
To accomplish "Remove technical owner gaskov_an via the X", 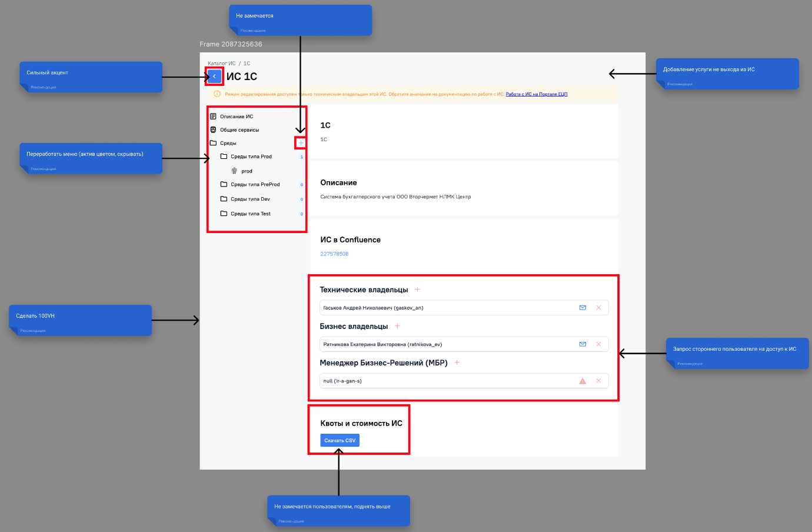I will pos(599,307).
